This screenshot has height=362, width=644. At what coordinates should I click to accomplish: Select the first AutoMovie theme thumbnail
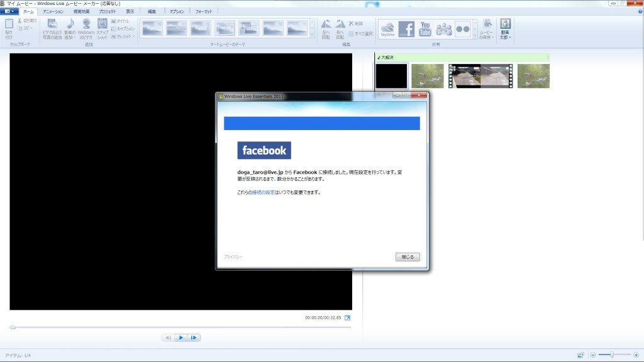(x=152, y=28)
